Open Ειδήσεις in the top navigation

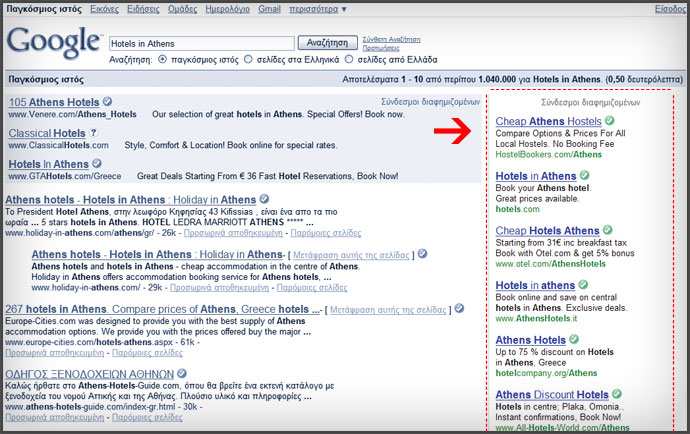[x=143, y=9]
